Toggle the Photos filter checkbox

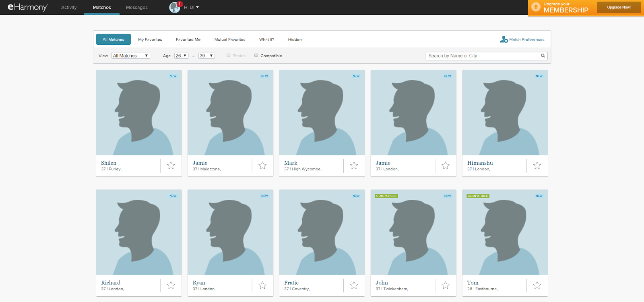tap(228, 56)
